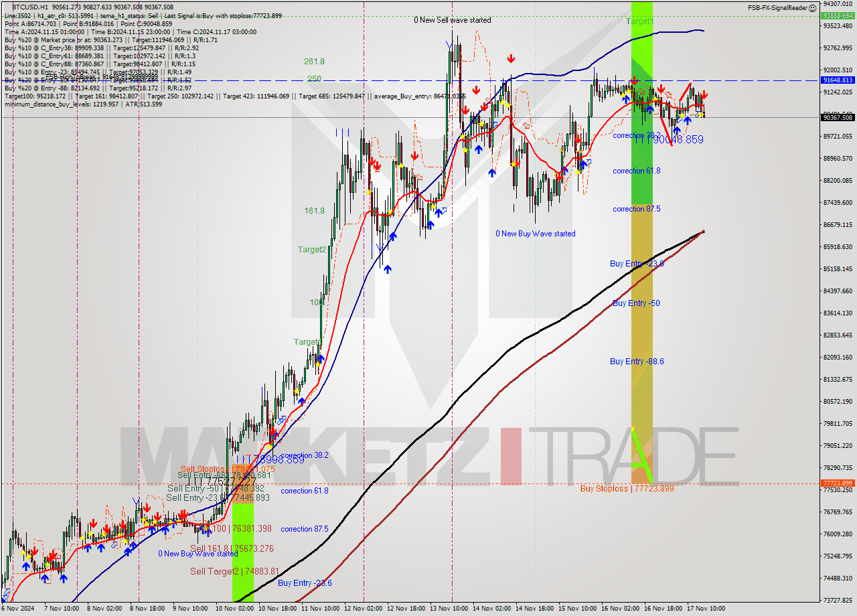Click the '17 Nov 10:00' time axis label
This screenshot has height=616, width=857.
(706, 609)
